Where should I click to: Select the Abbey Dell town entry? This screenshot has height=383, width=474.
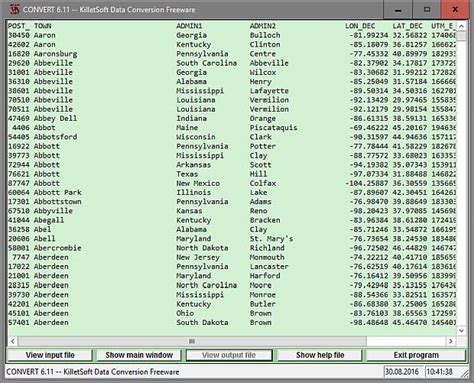[55, 118]
